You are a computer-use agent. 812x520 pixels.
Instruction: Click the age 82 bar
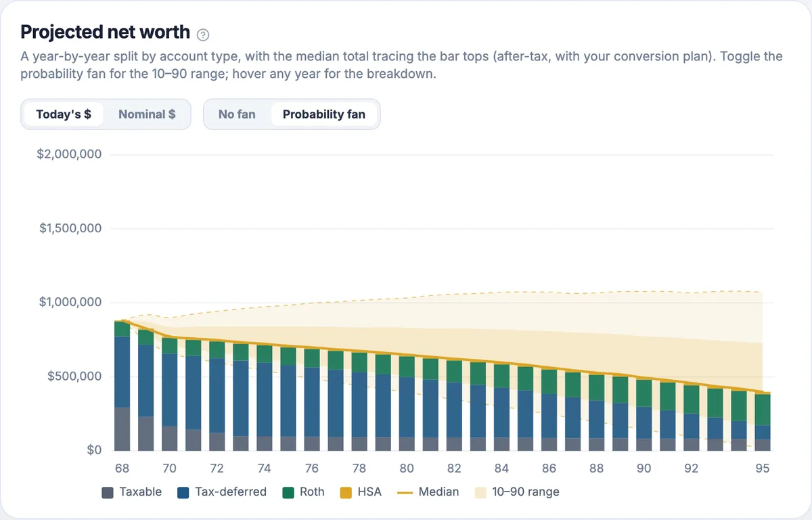tap(454, 406)
